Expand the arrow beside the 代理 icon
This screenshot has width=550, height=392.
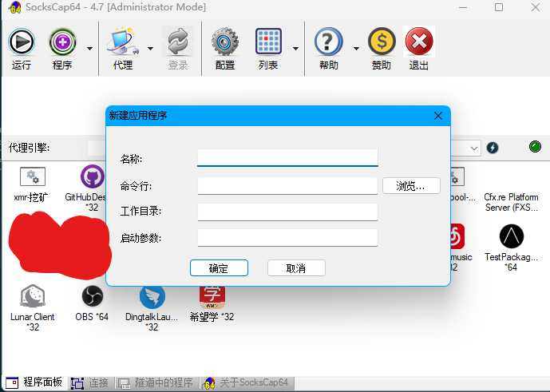click(151, 49)
